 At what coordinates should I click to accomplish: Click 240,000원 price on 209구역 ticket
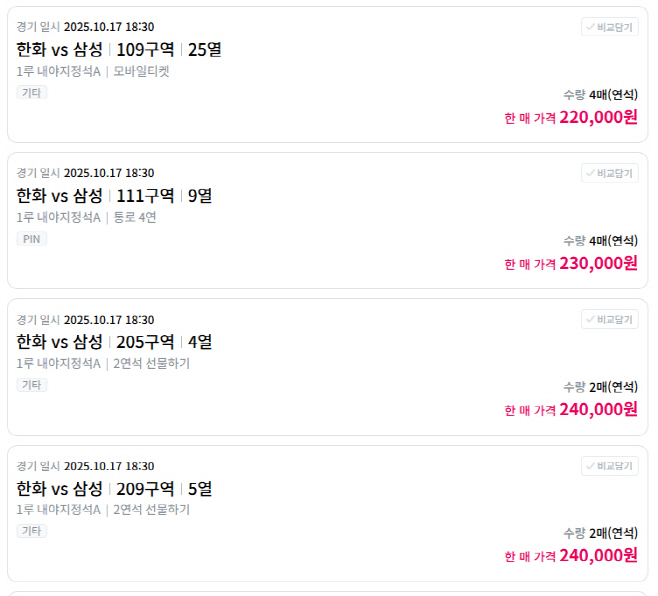(x=598, y=555)
